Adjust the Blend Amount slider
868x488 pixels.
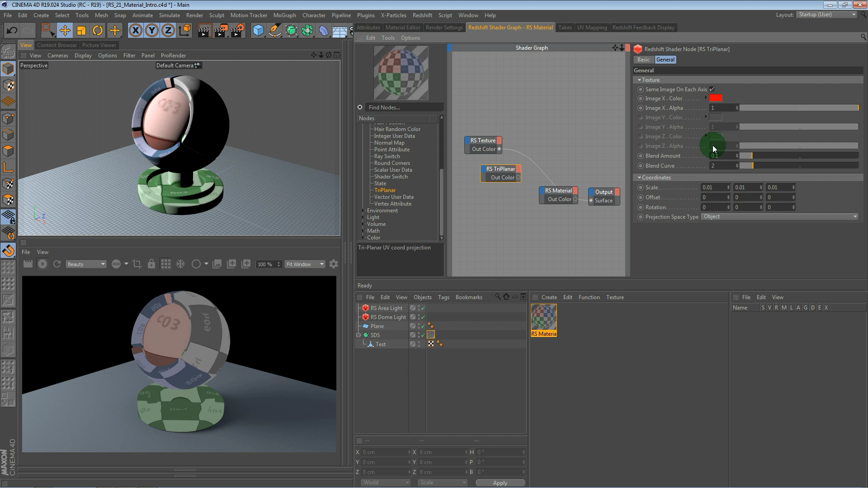(x=799, y=156)
